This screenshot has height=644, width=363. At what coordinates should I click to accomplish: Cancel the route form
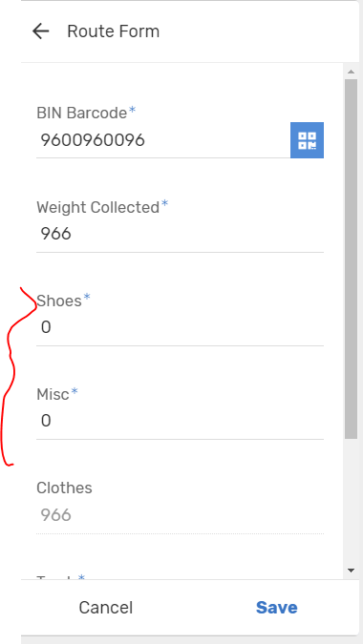pos(106,608)
